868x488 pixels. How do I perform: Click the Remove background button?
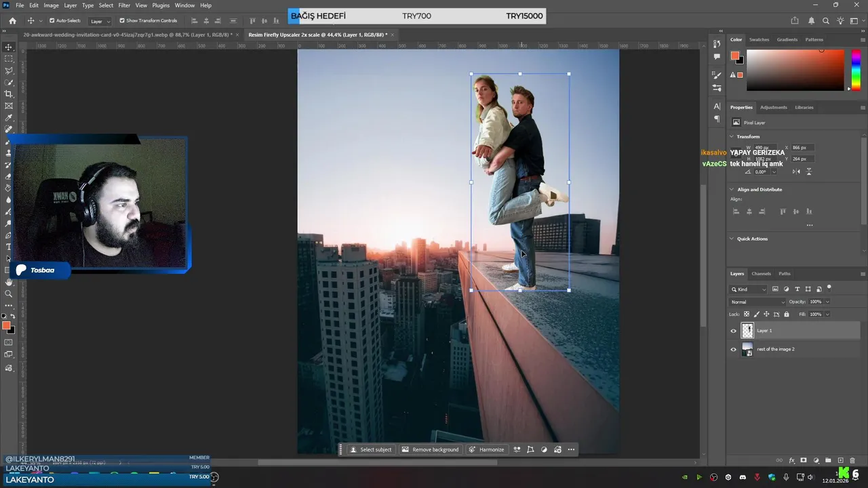coord(430,449)
